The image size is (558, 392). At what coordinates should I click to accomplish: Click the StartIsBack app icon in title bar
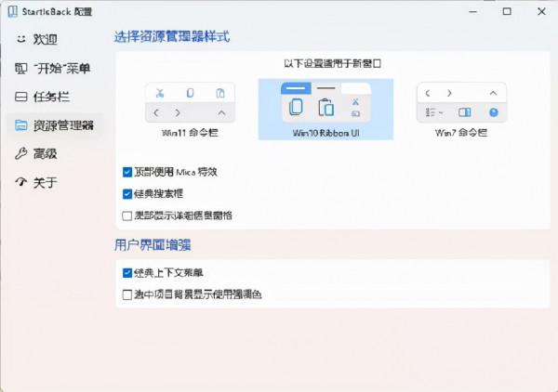13,11
